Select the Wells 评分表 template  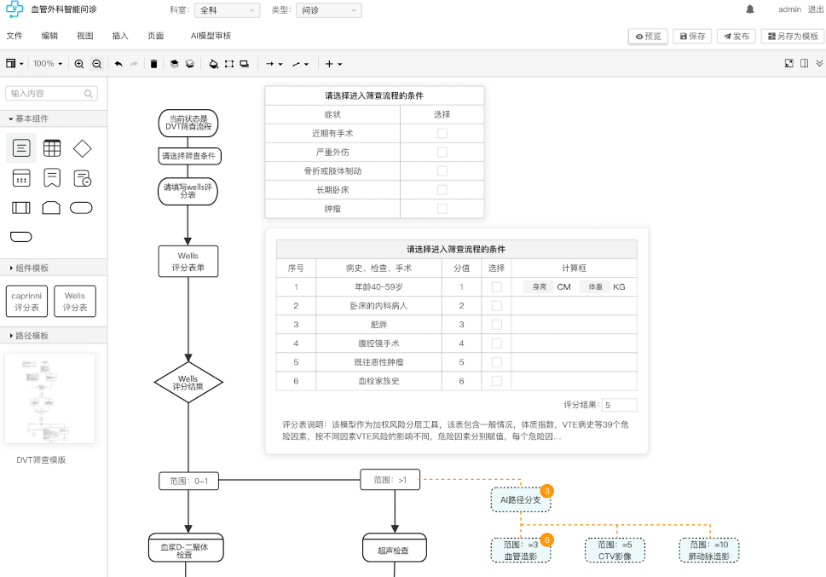(x=75, y=301)
